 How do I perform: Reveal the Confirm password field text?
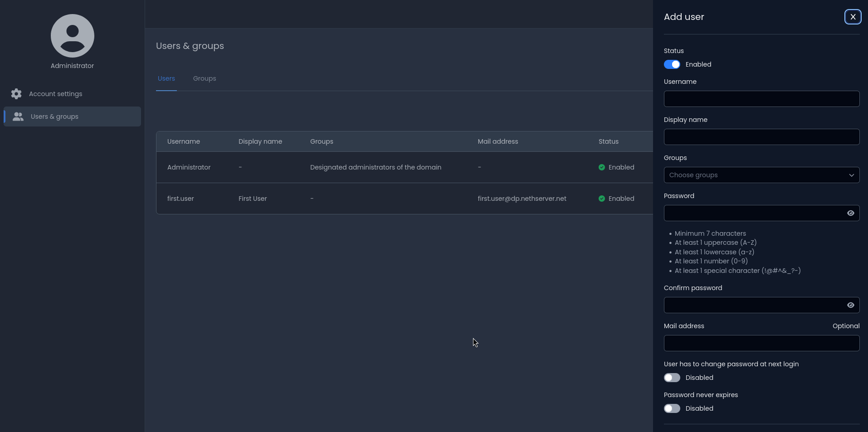click(850, 305)
